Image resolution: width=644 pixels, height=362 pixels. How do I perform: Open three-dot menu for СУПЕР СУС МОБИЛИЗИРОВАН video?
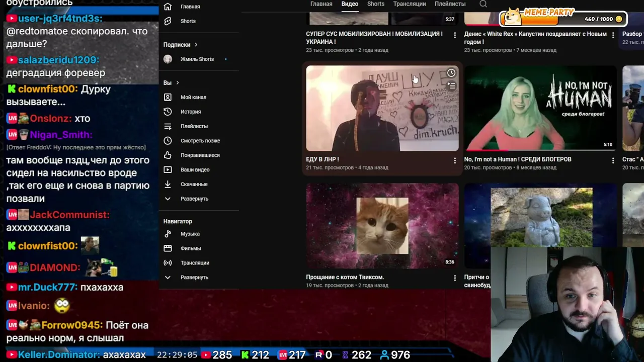455,35
